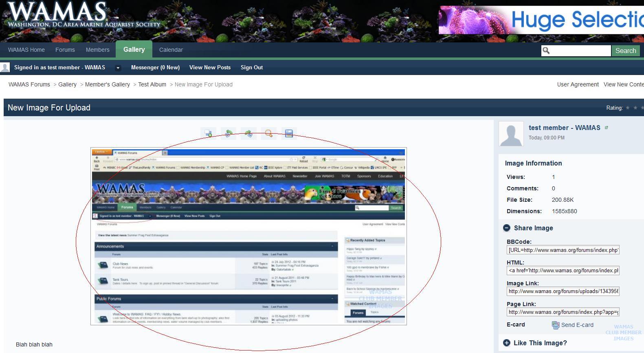Click the file size value 200.88K
The height and width of the screenshot is (353, 644).
(x=563, y=200)
